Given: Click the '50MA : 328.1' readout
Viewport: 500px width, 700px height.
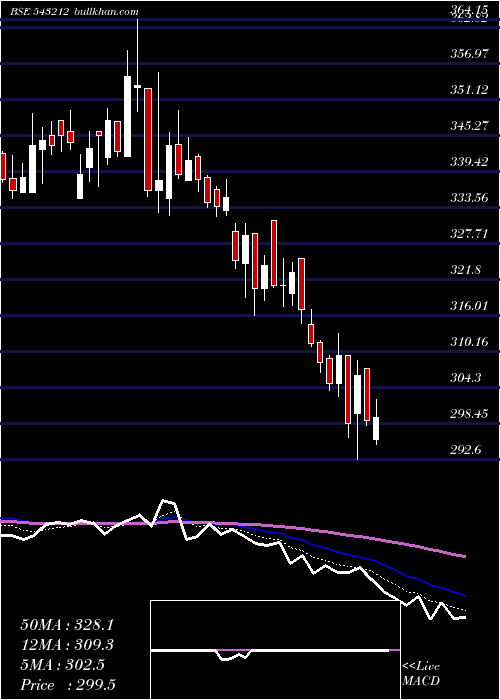Looking at the screenshot, I should click(x=65, y=625).
